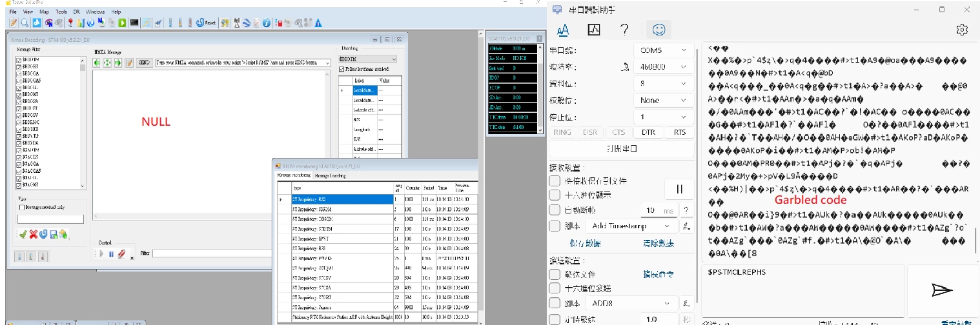980x325 pixels.
Task: Click the magnifier icon in the main toolbar
Action: [25, 23]
